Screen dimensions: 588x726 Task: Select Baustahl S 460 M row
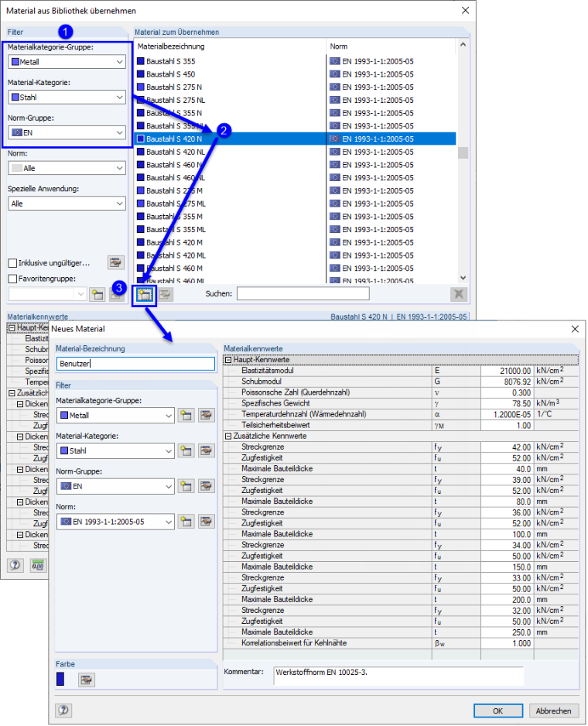pyautogui.click(x=295, y=269)
